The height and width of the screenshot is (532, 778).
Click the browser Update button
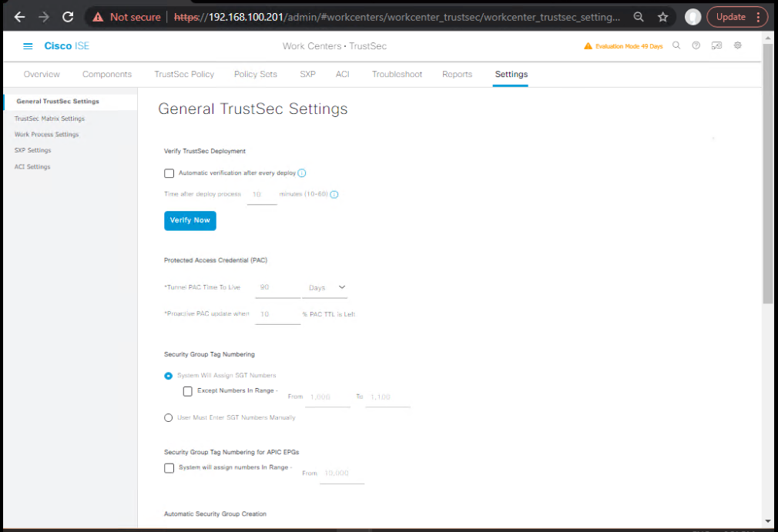click(737, 17)
